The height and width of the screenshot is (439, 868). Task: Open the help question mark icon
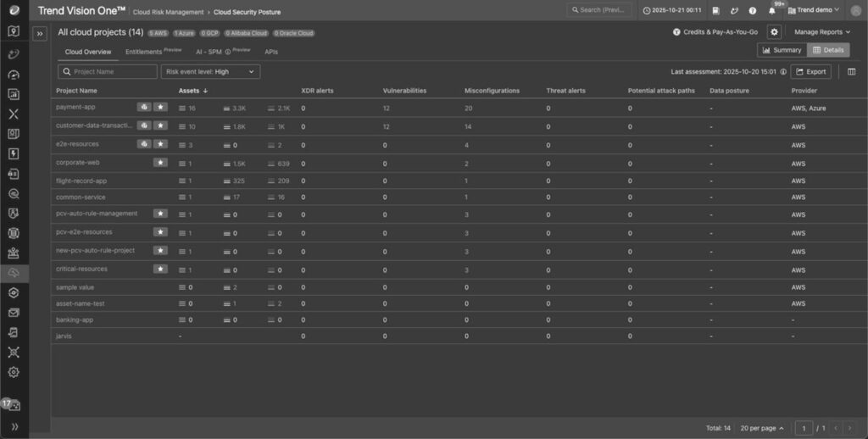point(753,10)
